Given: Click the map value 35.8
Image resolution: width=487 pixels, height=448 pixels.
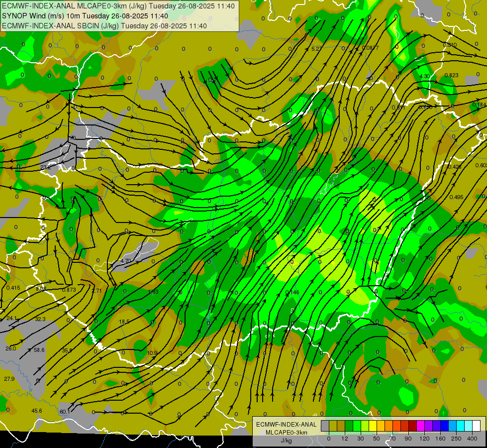Looking at the screenshot, I should tap(67, 351).
